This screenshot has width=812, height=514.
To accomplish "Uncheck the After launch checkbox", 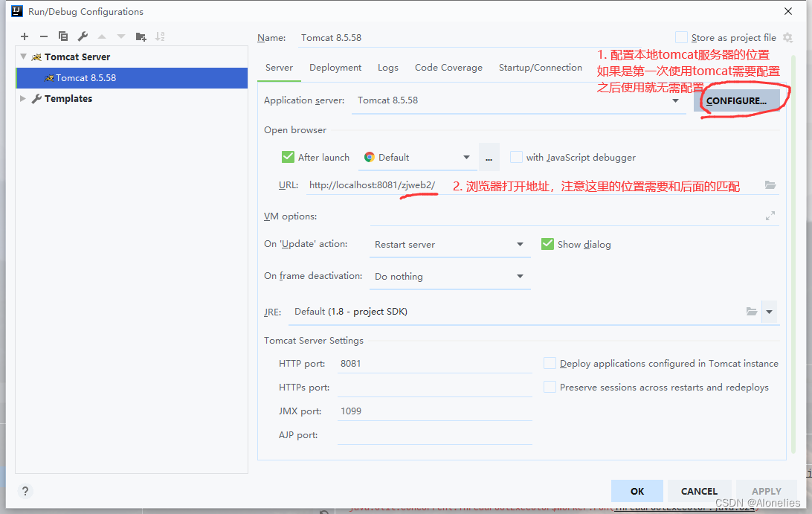I will tap(288, 157).
